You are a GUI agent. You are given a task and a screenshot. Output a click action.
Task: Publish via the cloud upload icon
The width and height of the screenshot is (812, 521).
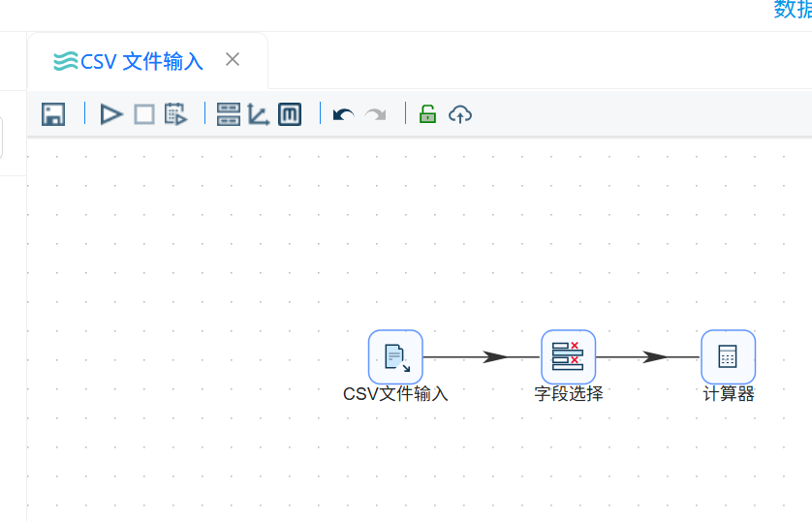(460, 114)
